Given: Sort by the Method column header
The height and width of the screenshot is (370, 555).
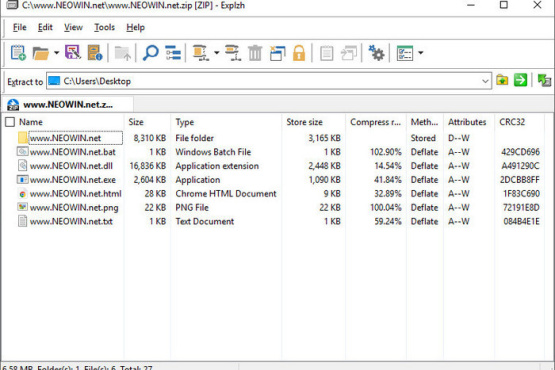Looking at the screenshot, I should [424, 122].
